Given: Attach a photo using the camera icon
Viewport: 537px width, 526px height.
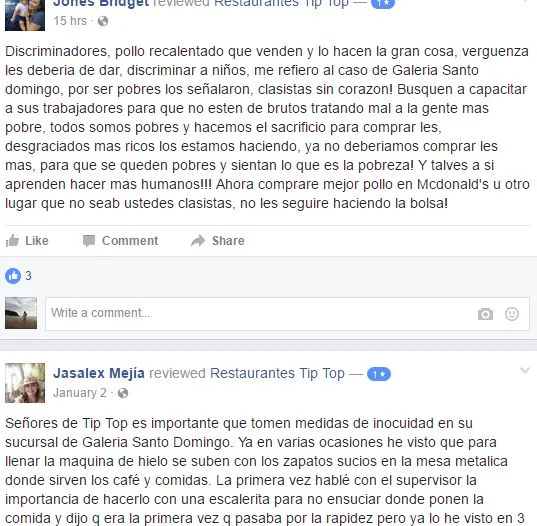Looking at the screenshot, I should 485,314.
